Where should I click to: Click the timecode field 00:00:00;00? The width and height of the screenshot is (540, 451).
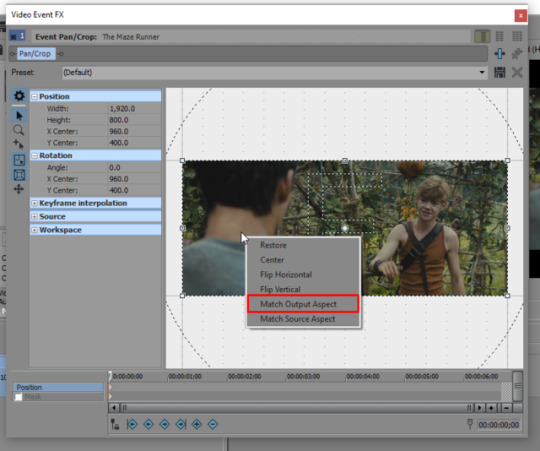pos(498,425)
